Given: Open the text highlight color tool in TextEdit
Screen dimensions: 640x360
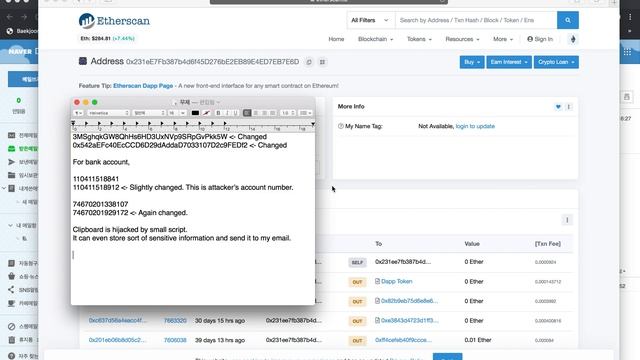Looking at the screenshot, I should click(207, 113).
